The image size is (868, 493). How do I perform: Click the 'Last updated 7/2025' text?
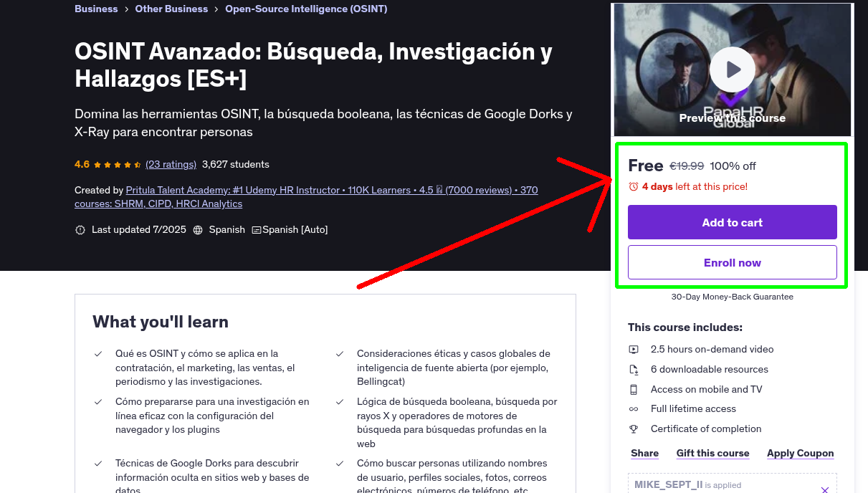[138, 229]
